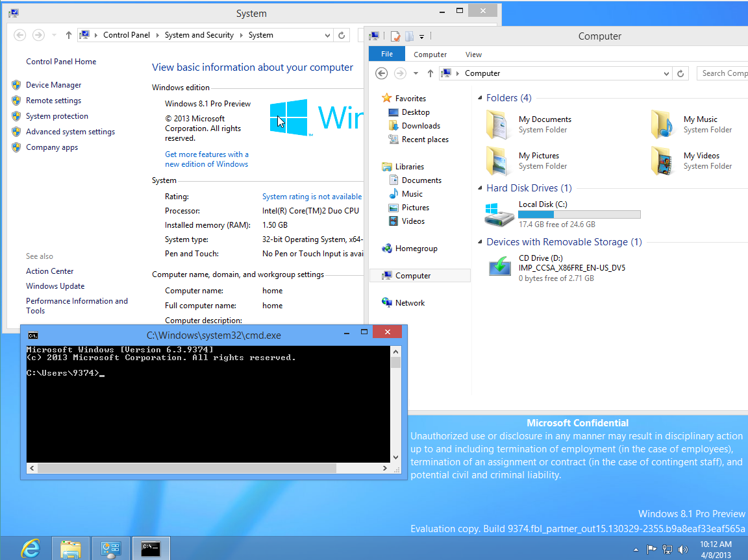Click the volume icon in the system tray
Image resolution: width=748 pixels, height=560 pixels.
pos(684,549)
